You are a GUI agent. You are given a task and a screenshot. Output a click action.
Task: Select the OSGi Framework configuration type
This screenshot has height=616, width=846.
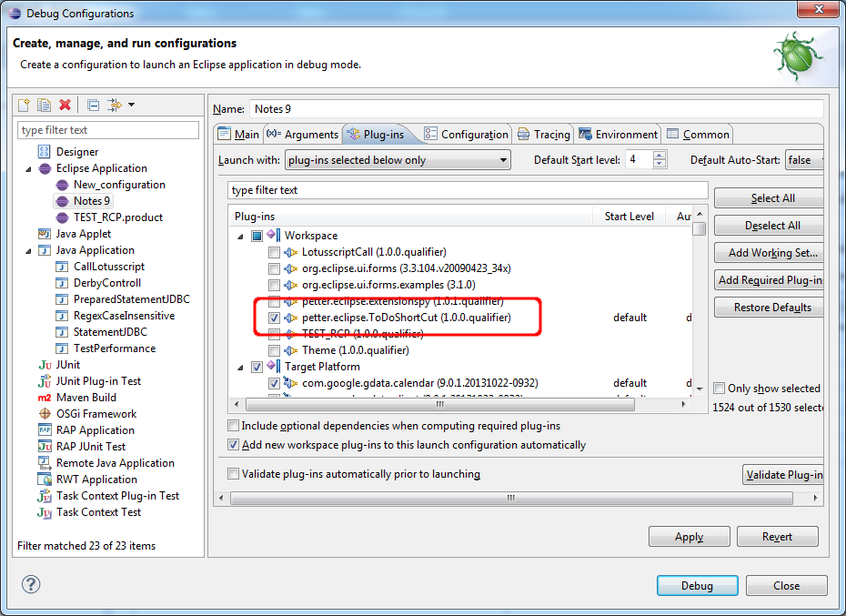[96, 414]
